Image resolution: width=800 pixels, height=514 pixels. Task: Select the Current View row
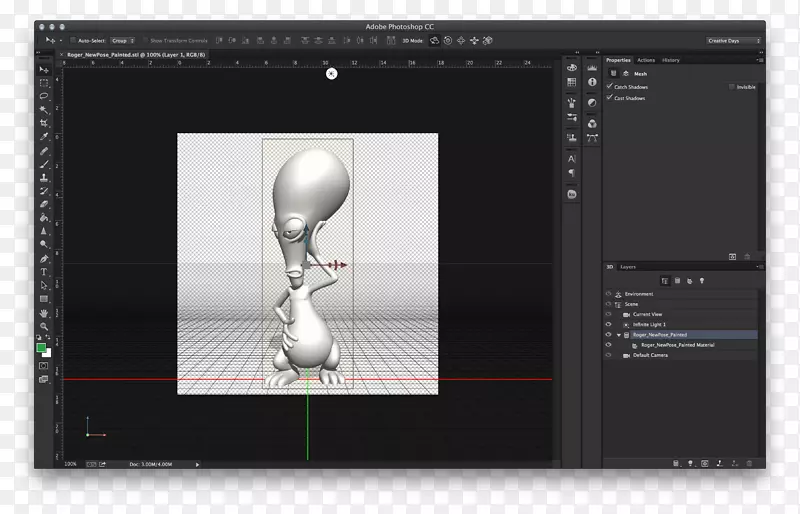(680, 314)
